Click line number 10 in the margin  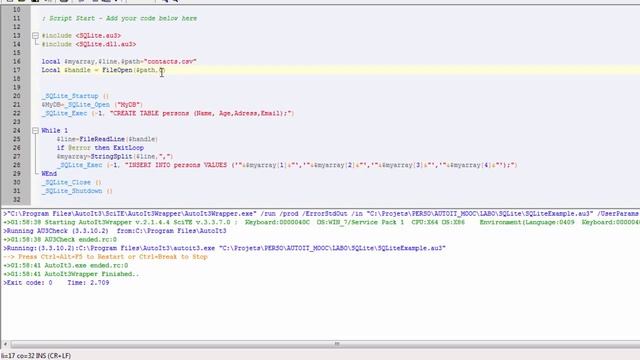pyautogui.click(x=16, y=10)
